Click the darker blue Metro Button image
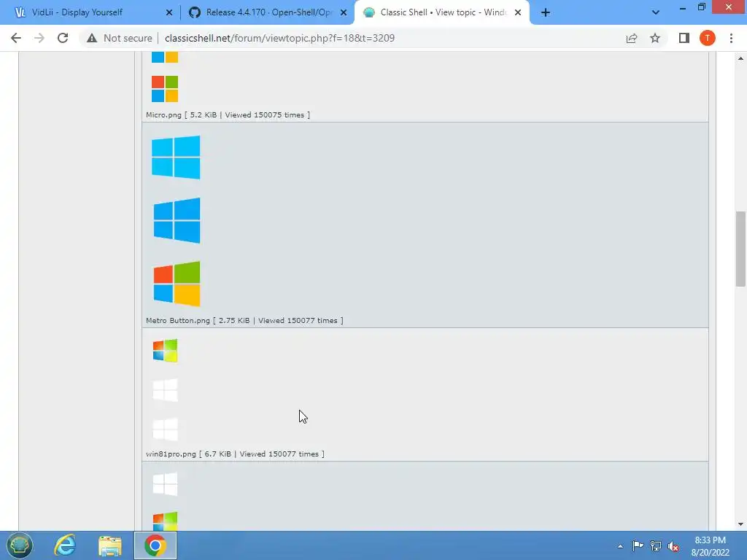The height and width of the screenshot is (560, 747). coord(177,220)
